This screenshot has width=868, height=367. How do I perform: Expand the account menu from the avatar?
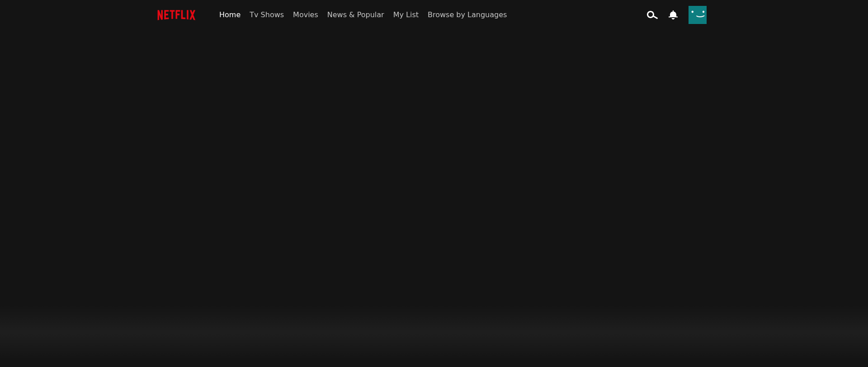coord(697,15)
